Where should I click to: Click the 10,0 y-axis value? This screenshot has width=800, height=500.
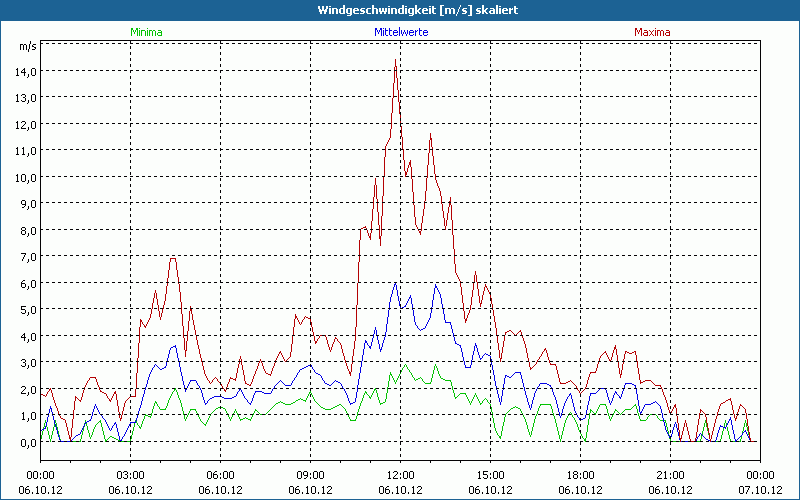26,177
